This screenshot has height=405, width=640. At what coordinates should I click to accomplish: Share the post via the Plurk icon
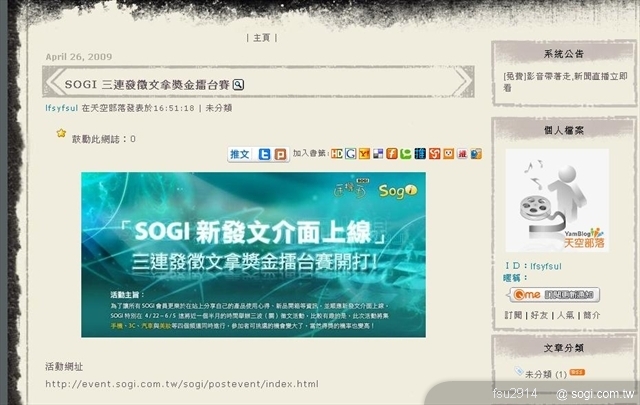click(280, 154)
